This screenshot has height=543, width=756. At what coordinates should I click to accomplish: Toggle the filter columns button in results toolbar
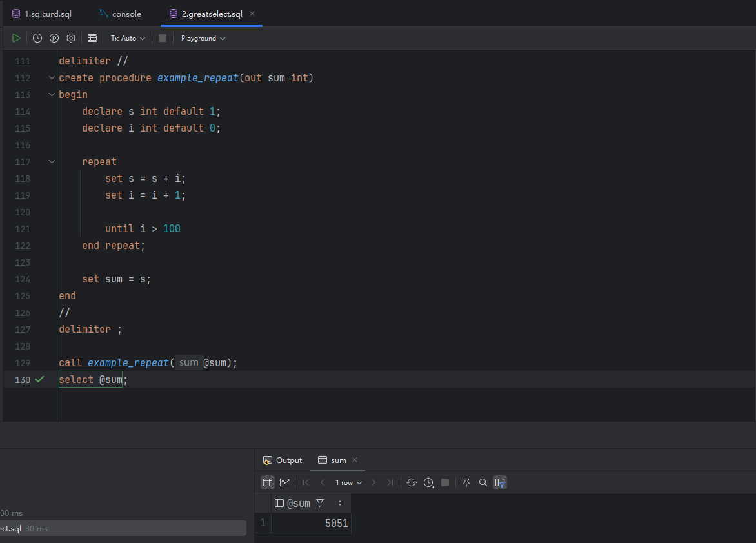click(500, 482)
